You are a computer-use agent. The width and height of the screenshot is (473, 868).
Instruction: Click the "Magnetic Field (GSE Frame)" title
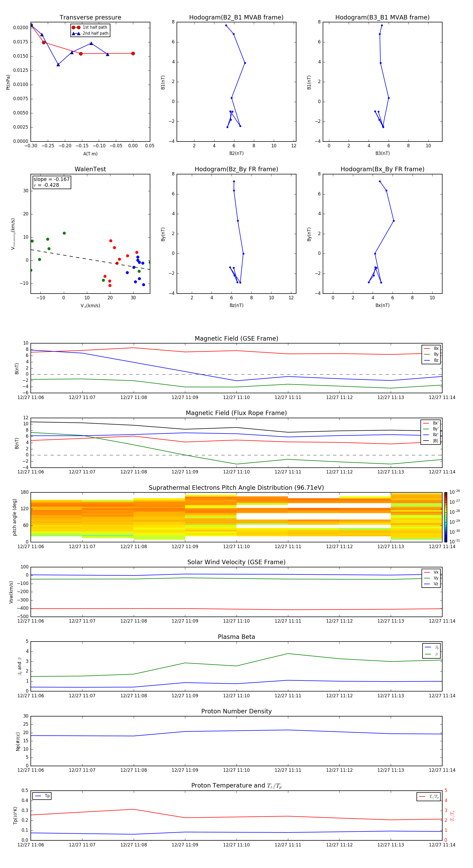(236, 339)
